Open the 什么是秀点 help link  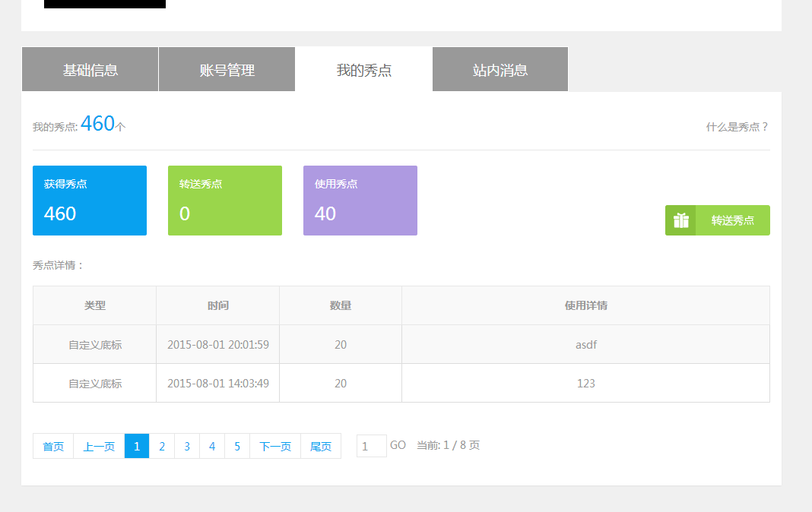point(736,127)
